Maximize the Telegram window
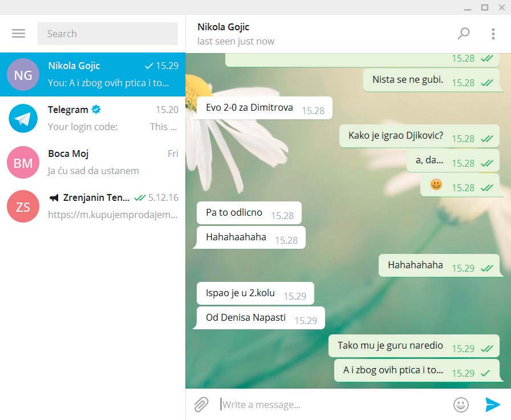This screenshot has width=511, height=420. coord(485,7)
